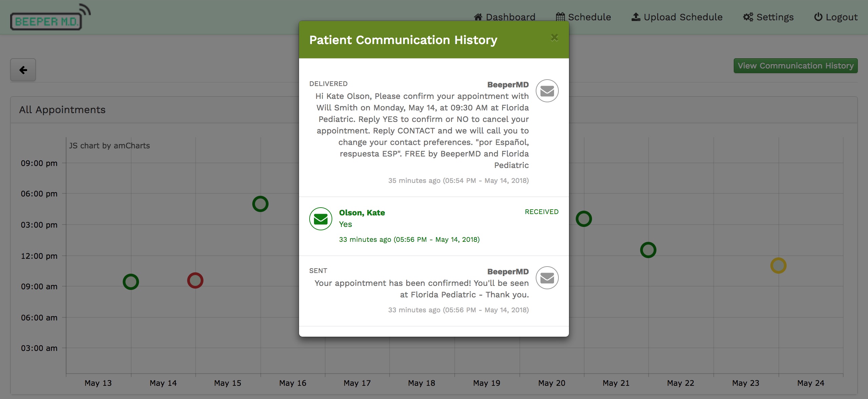Click the View Communication History button
868x399 pixels.
click(795, 66)
